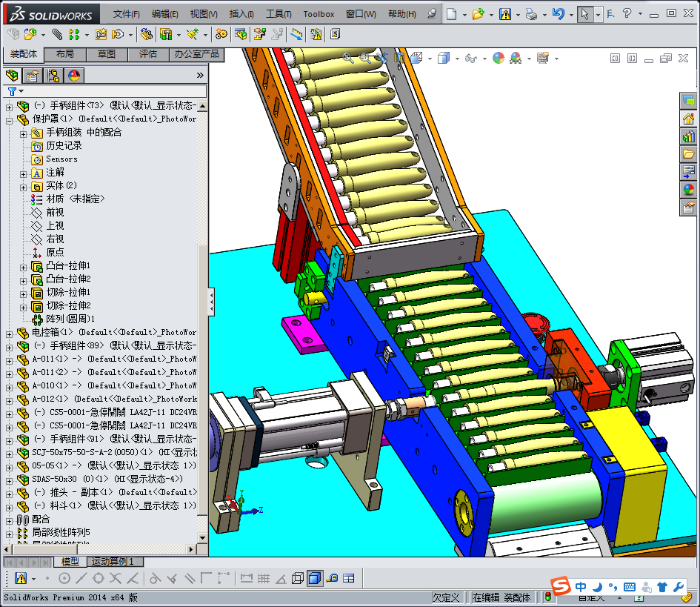Click the Reference Geometry icon
This screenshot has height=607, width=700.
coord(193,34)
